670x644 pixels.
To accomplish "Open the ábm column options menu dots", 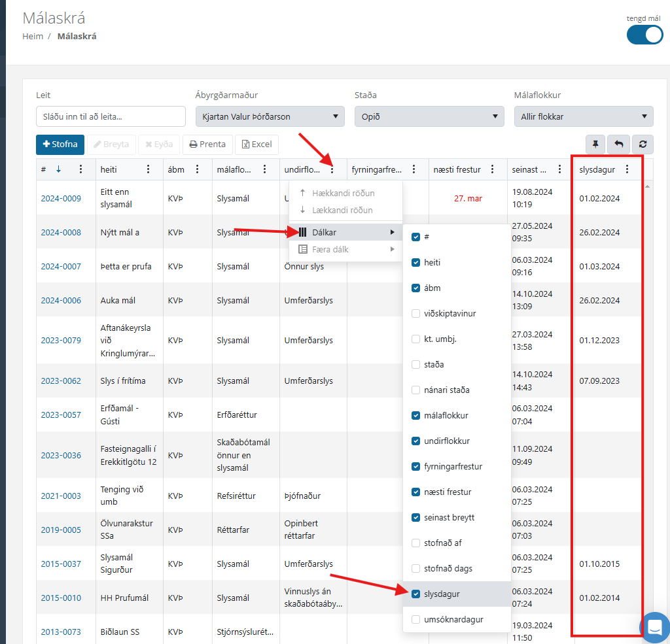I will (x=197, y=169).
